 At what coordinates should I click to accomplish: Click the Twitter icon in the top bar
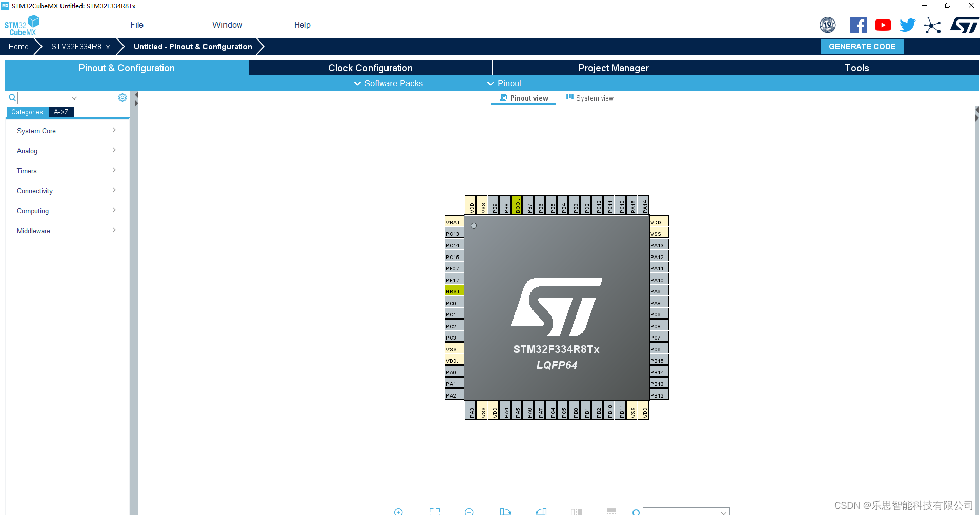[x=907, y=25]
